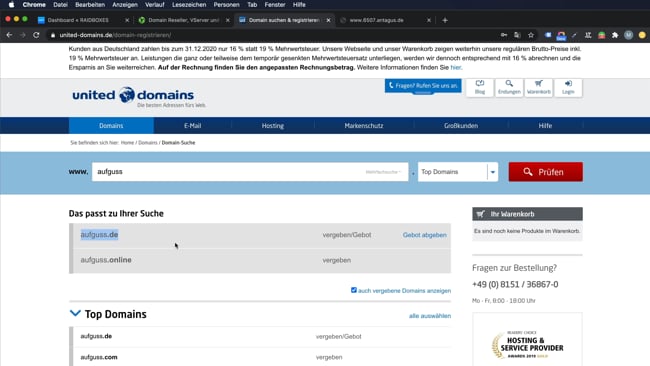The height and width of the screenshot is (366, 650).
Task: Open the Login icon
Action: 568,87
